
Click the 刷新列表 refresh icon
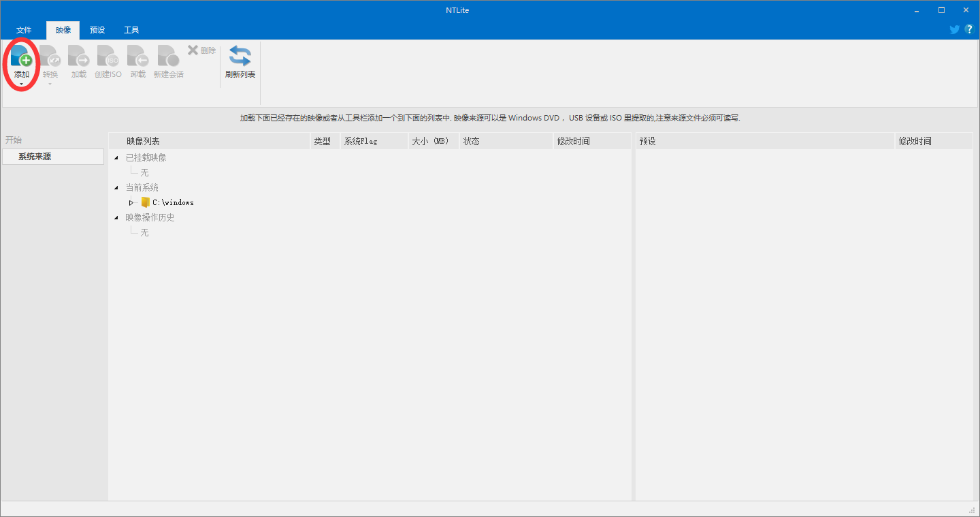point(240,57)
